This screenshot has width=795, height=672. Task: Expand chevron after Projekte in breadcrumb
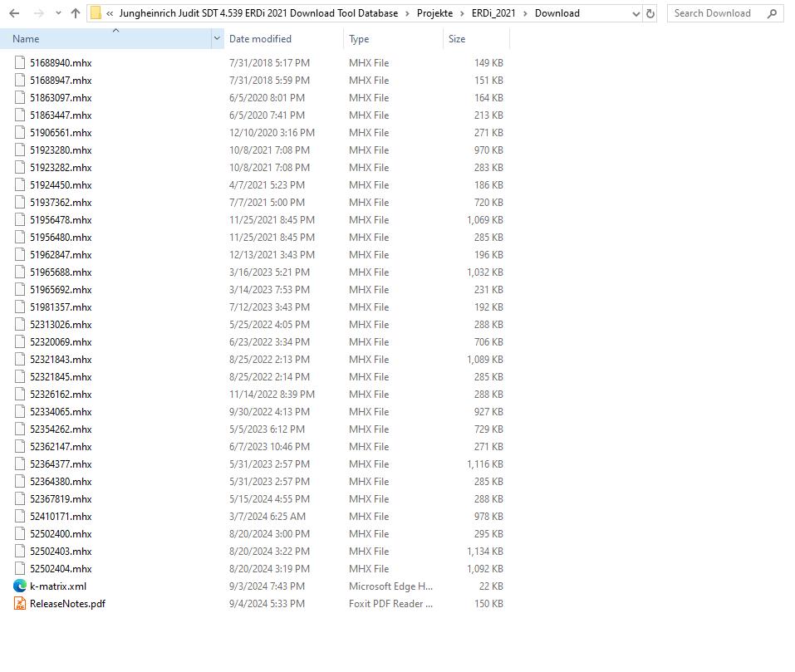[x=462, y=13]
